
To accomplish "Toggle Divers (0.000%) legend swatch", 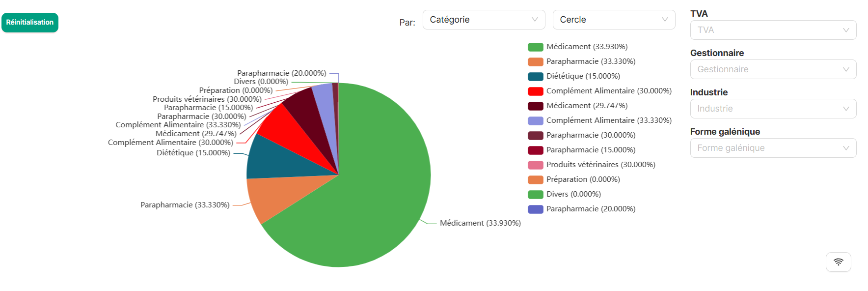I will pyautogui.click(x=536, y=195).
